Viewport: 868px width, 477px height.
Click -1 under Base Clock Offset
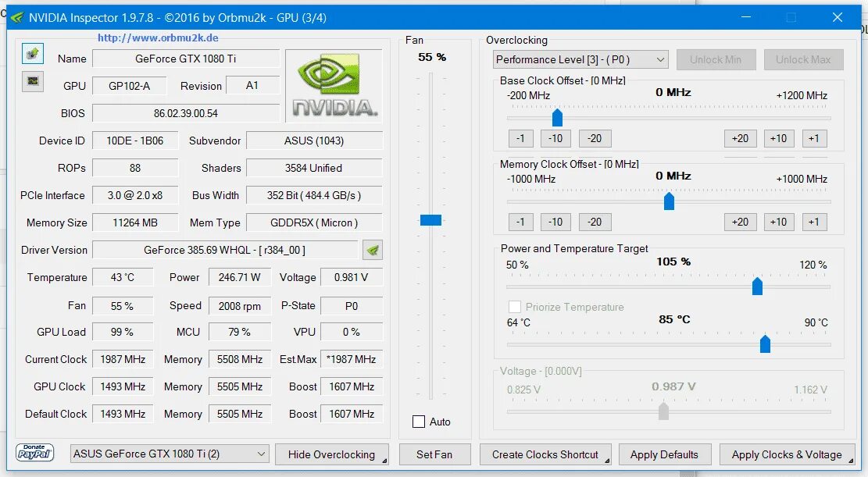(520, 138)
